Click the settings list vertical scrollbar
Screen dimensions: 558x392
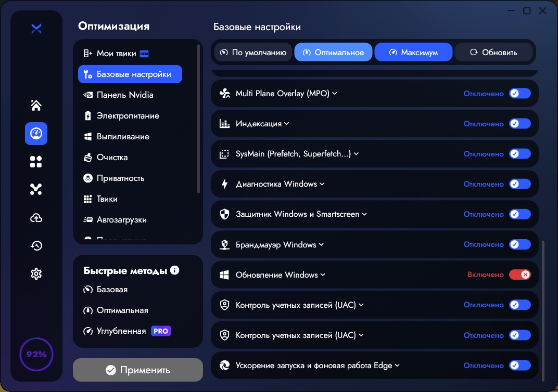coord(543,311)
